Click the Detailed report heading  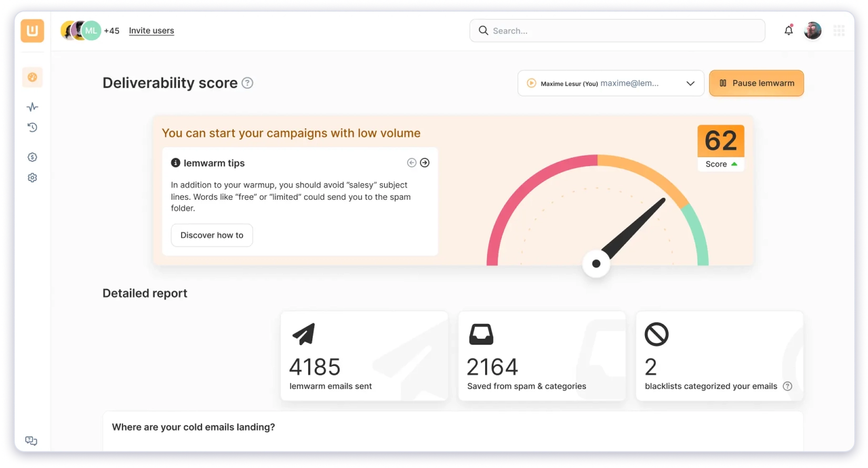pos(145,293)
